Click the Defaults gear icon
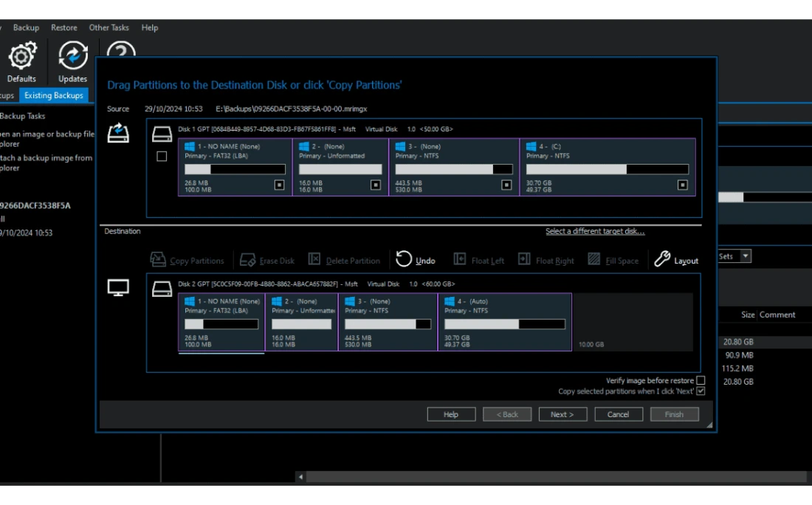Image resolution: width=812 pixels, height=505 pixels. point(22,56)
